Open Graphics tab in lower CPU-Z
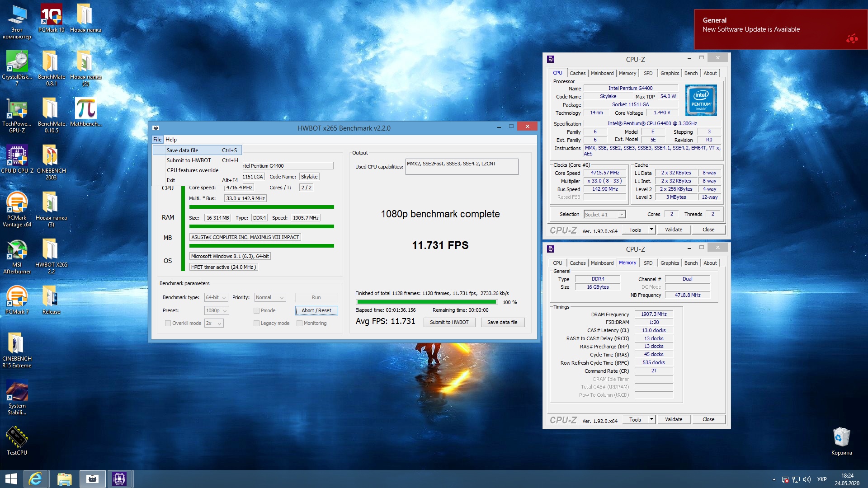This screenshot has width=868, height=488. point(670,263)
